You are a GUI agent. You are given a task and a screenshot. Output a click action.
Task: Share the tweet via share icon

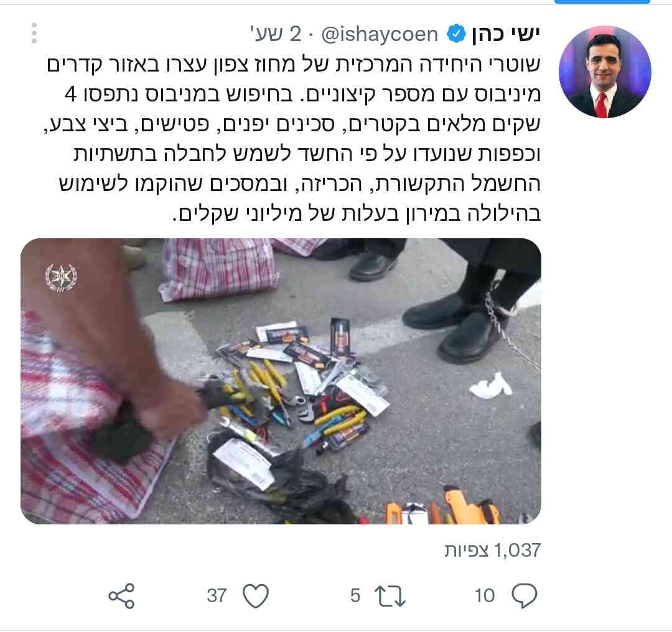(122, 595)
